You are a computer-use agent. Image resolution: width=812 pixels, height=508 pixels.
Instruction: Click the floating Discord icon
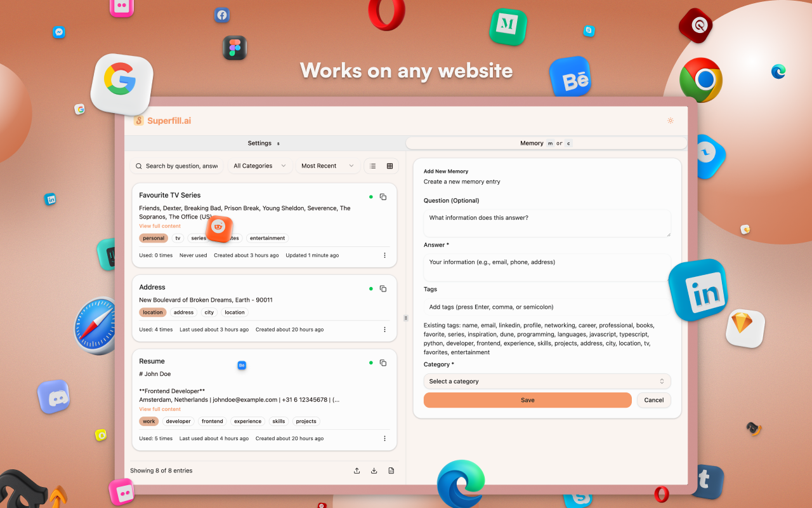coord(54,398)
